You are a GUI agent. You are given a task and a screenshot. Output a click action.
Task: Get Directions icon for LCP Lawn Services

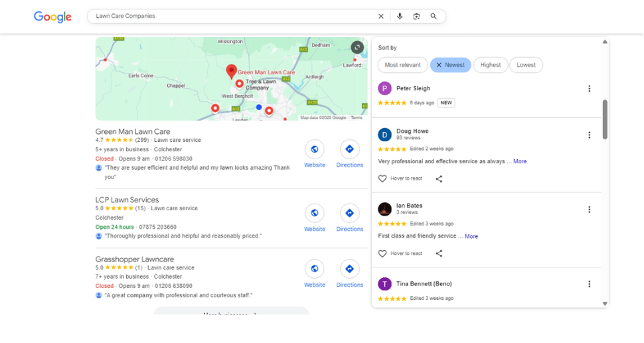349,213
